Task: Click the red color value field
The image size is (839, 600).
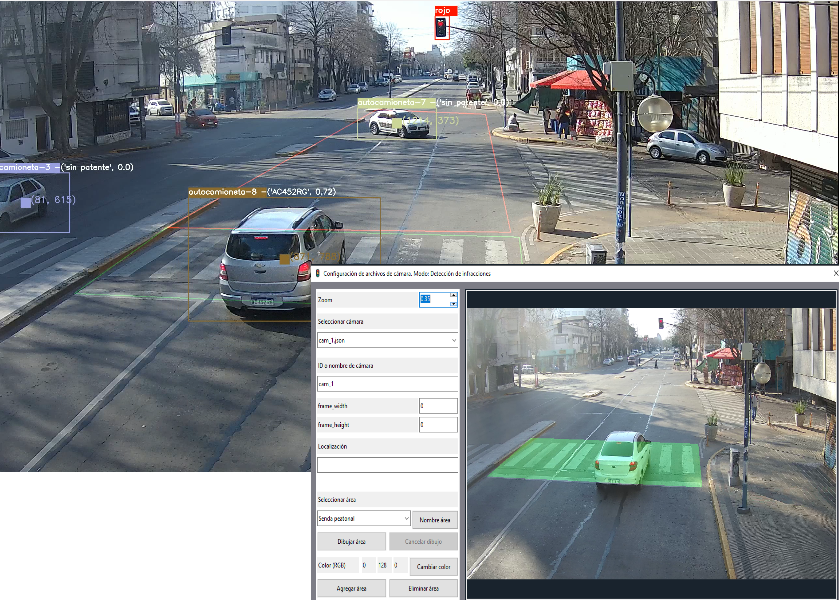Action: [368, 565]
